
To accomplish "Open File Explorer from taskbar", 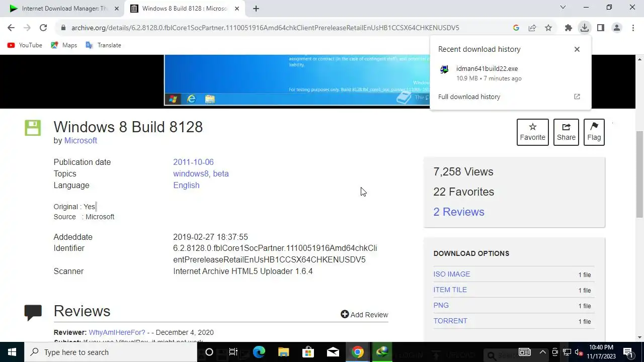I will pos(283,352).
